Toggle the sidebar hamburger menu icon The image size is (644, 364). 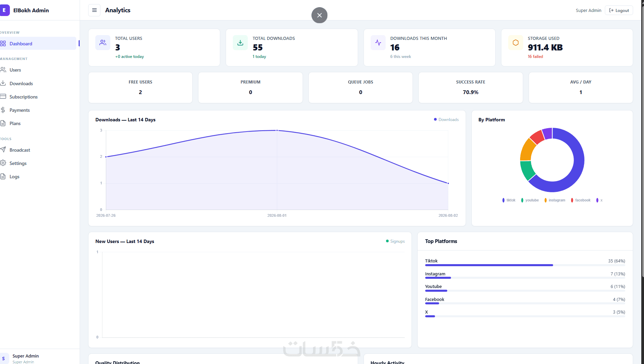pos(94,10)
